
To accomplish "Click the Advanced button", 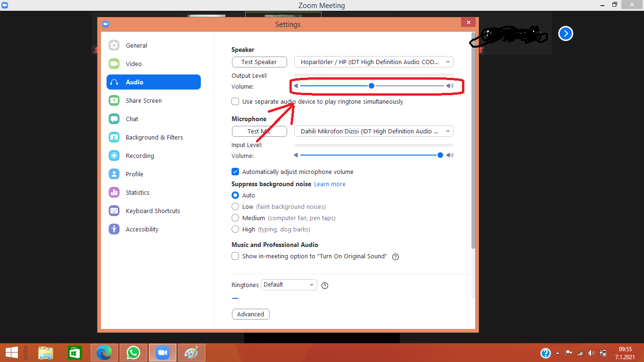I will [x=251, y=314].
